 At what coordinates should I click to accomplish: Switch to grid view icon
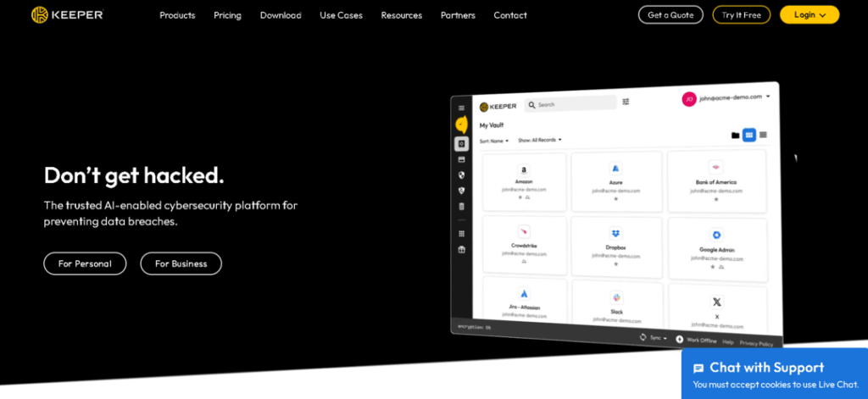click(x=749, y=135)
